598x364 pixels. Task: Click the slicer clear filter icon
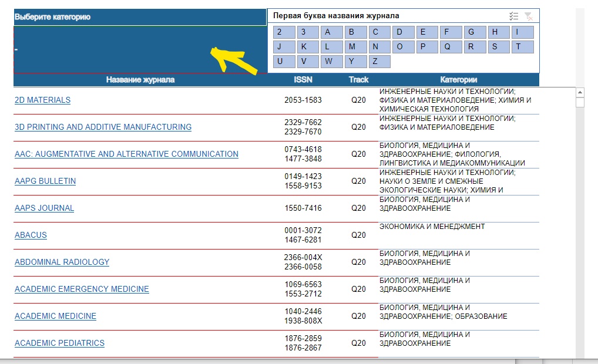529,16
